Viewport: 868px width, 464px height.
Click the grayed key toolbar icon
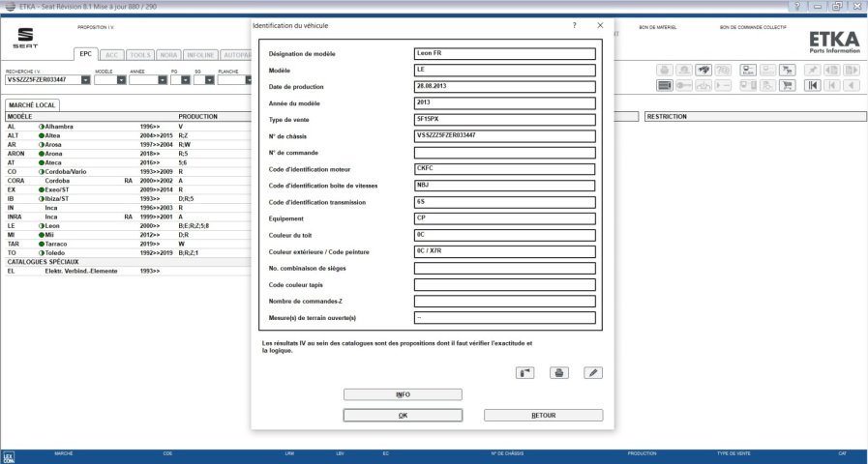click(684, 86)
